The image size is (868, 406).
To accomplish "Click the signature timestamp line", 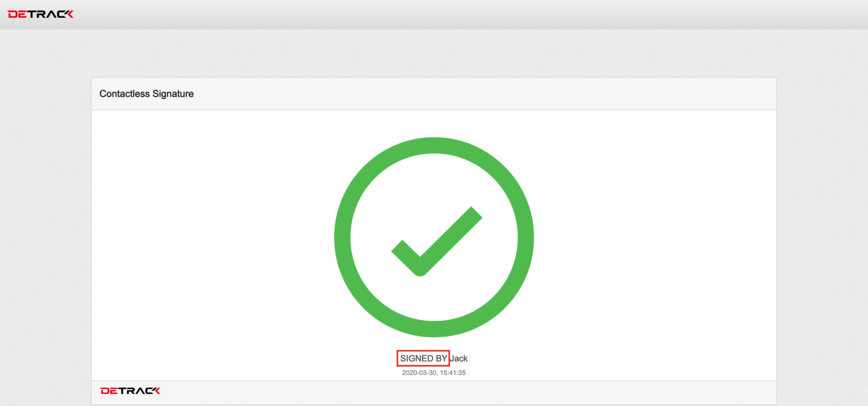I will [x=434, y=373].
